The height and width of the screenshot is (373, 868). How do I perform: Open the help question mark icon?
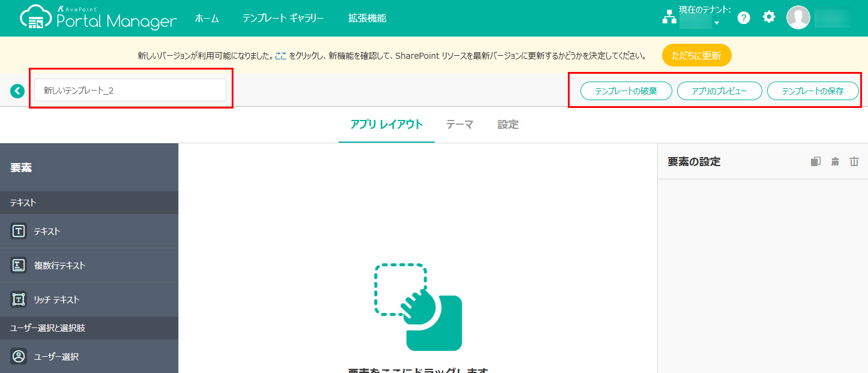pos(744,18)
